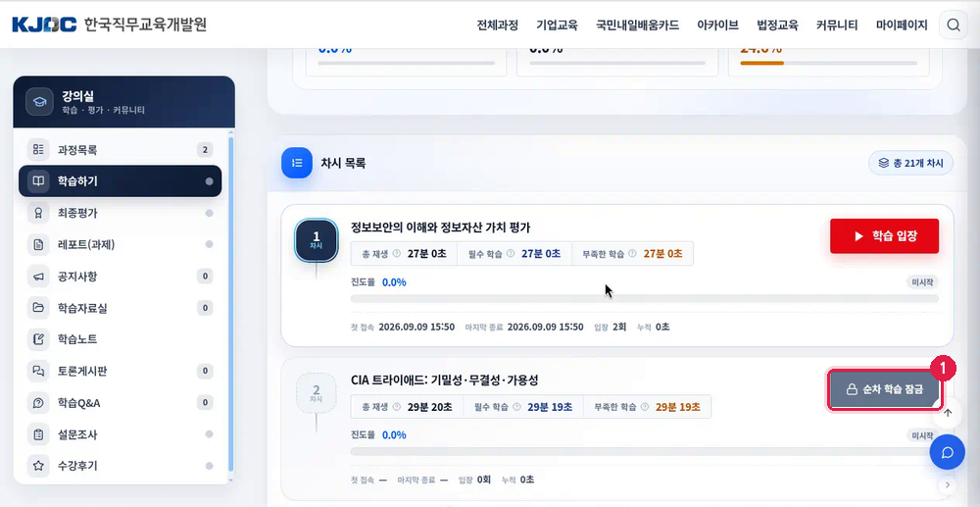Expand the small right chevron below chat button
Screen dimensions: 980x507
[948, 484]
